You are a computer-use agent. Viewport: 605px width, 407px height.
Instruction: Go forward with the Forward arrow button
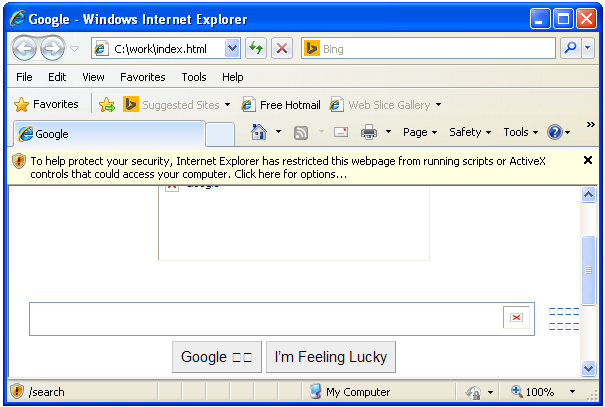coord(53,49)
